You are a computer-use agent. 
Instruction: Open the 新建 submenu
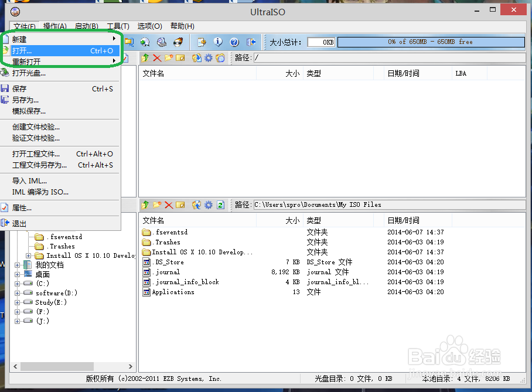(60, 39)
